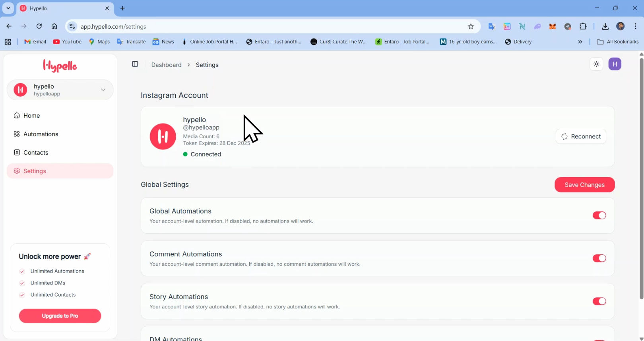Open the Chrome profile avatar
Screen dimensions: 644x341
click(620, 26)
